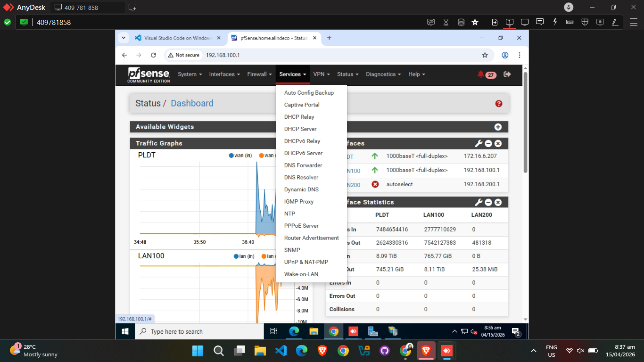Close the Interfaces widget with x icon
Image resolution: width=644 pixels, height=362 pixels.
click(498, 143)
